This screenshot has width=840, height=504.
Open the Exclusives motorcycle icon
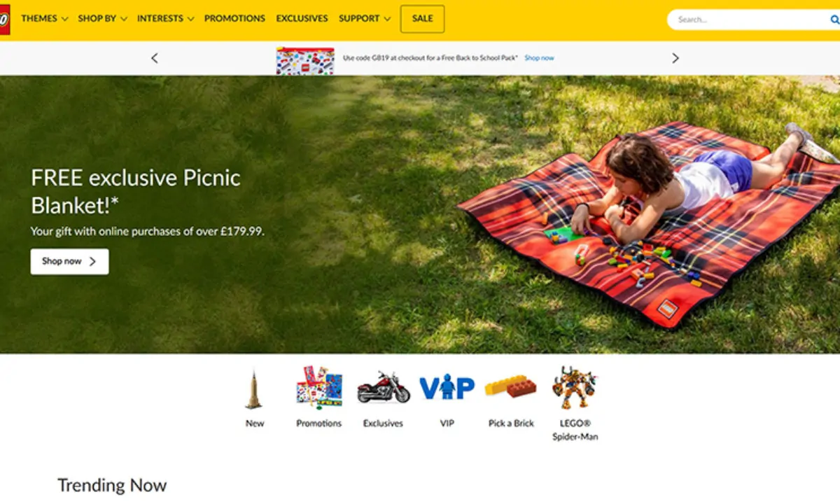384,388
